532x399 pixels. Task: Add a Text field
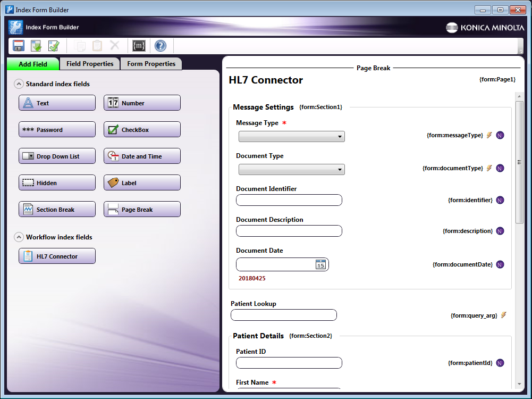click(57, 103)
